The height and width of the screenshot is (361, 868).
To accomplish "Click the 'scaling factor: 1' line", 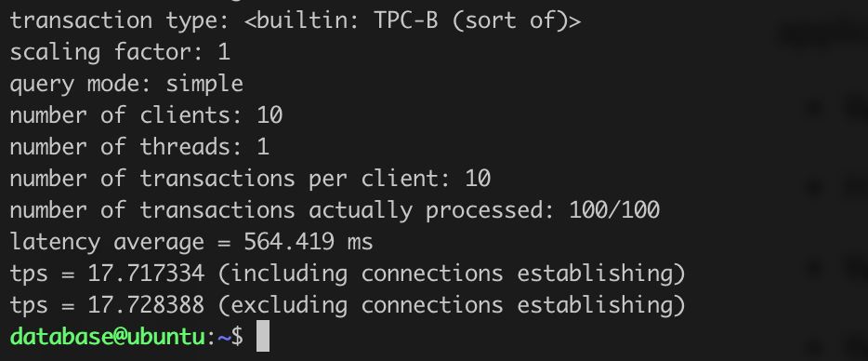I will 120,53.
